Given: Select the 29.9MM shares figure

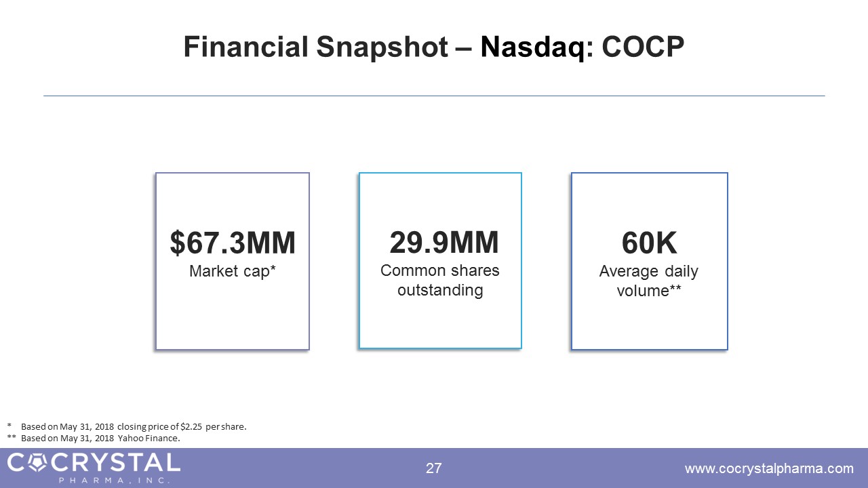Looking at the screenshot, I should click(443, 242).
